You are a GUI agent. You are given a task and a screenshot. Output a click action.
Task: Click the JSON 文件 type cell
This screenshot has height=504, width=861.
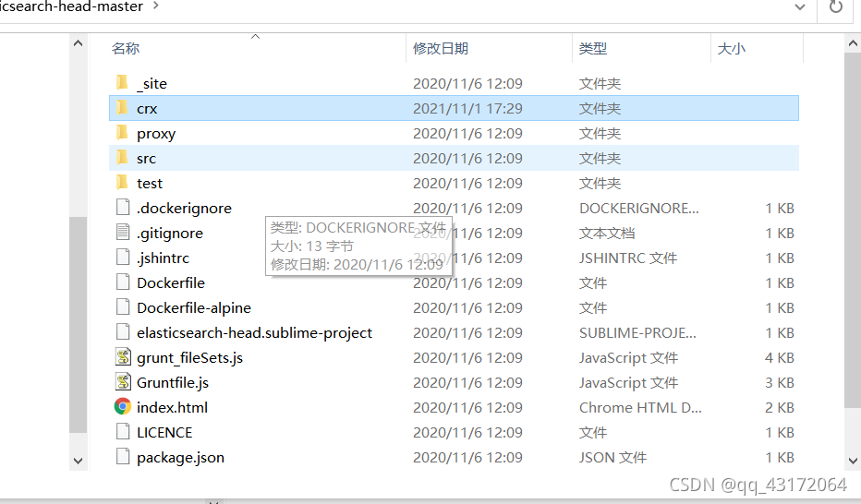(612, 457)
